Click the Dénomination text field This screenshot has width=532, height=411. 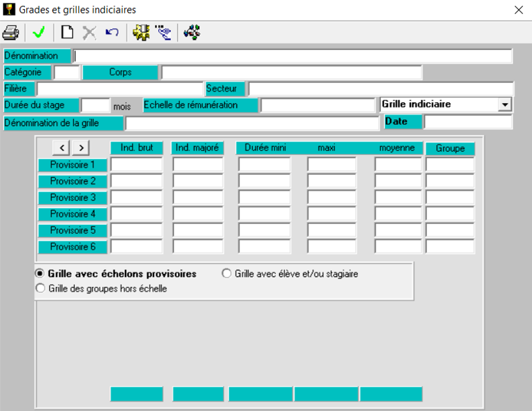click(x=293, y=56)
